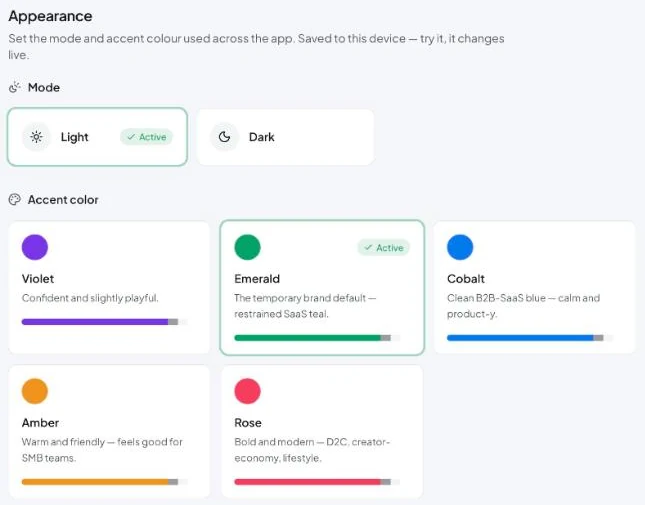Click 'The temporary brand default' description
This screenshot has height=505, width=645.
click(305, 306)
